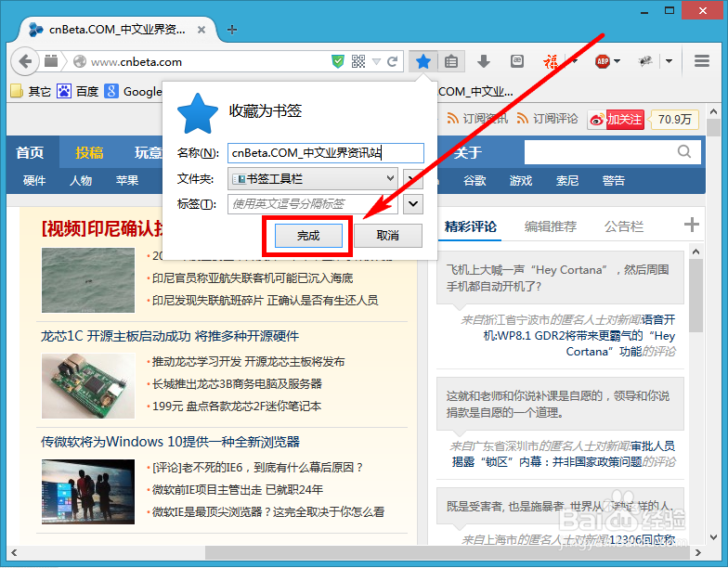Click the red Chinese character toolbar icon
This screenshot has height=568, width=728.
551,61
